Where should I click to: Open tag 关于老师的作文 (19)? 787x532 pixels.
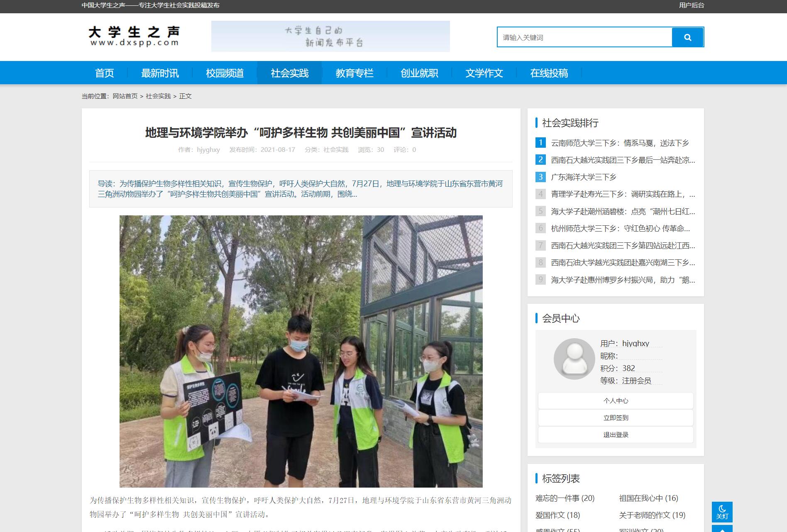652,515
